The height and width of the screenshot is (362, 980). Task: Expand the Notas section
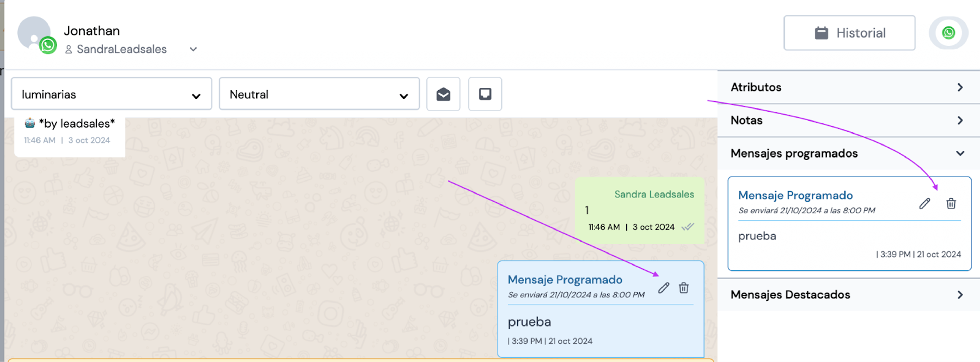click(x=848, y=120)
